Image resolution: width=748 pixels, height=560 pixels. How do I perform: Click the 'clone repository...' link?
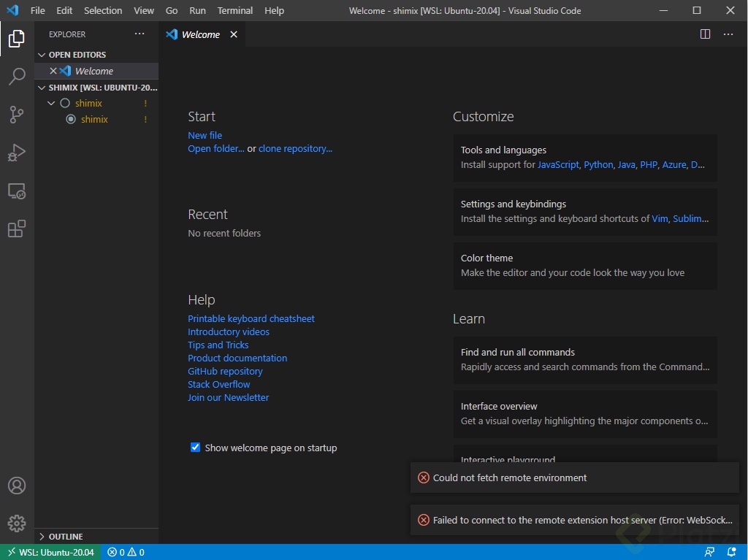click(x=295, y=149)
